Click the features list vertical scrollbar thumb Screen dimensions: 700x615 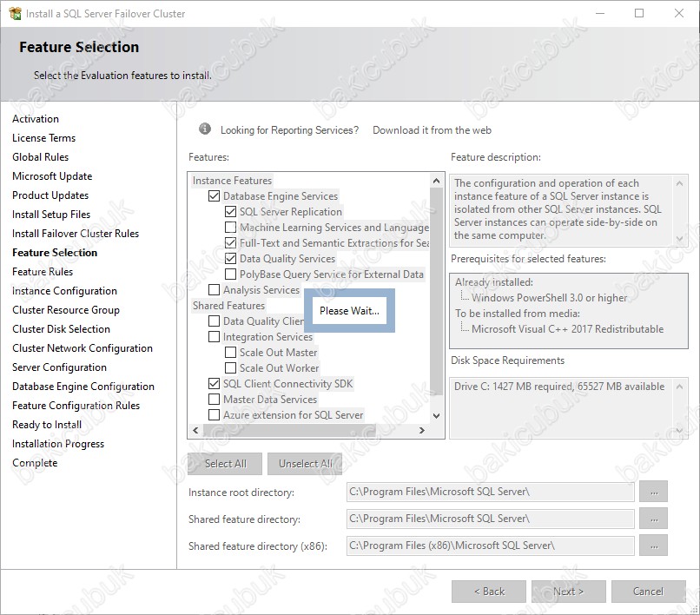[436, 291]
